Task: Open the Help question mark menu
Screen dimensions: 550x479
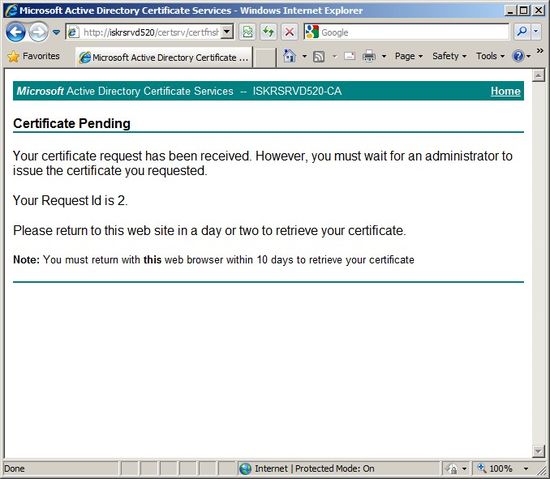Action: click(521, 56)
